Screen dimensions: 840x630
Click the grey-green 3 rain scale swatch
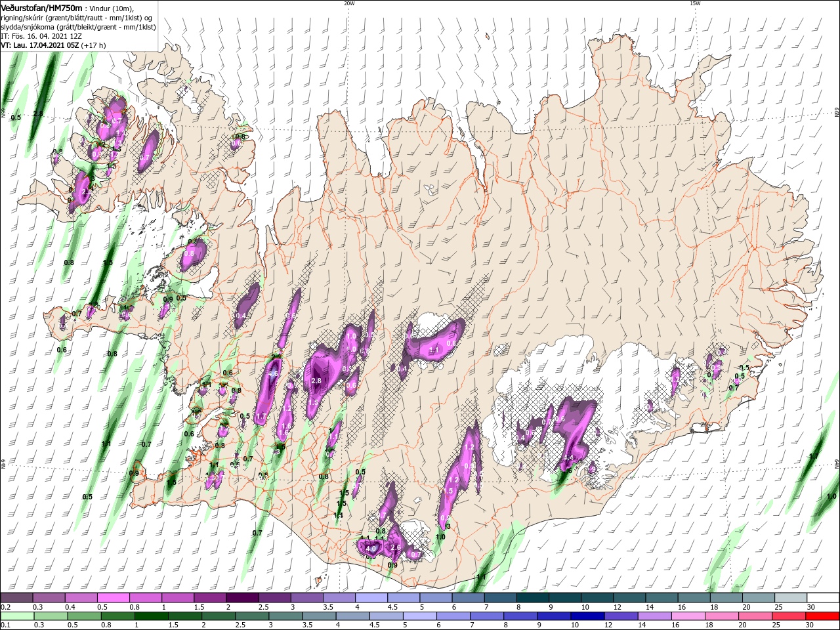tap(285, 616)
